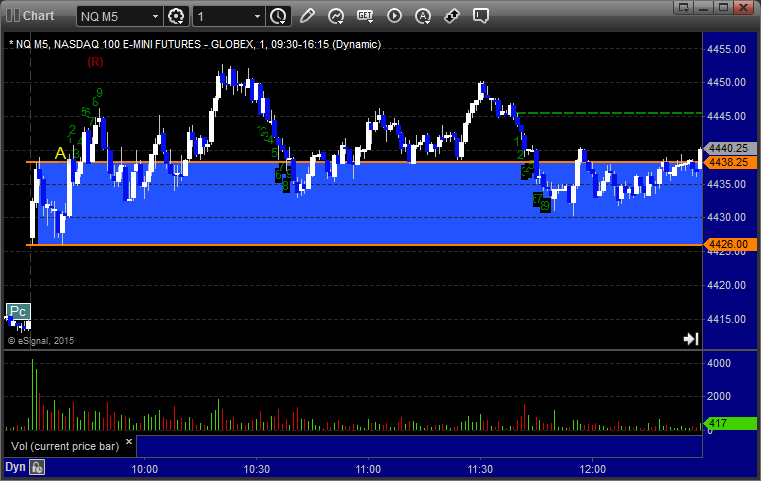Click the 4440.25 current price tag
The image size is (761, 481).
click(730, 148)
